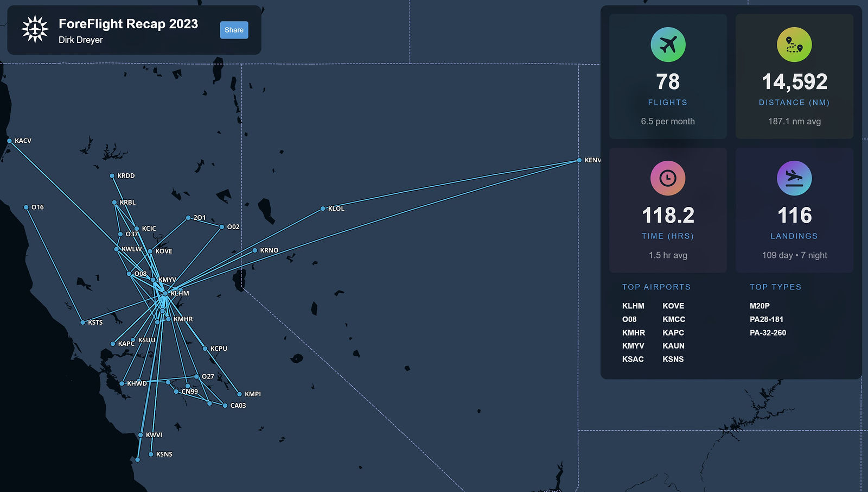868x492 pixels.
Task: Click the '78' flights count
Action: pyautogui.click(x=668, y=82)
